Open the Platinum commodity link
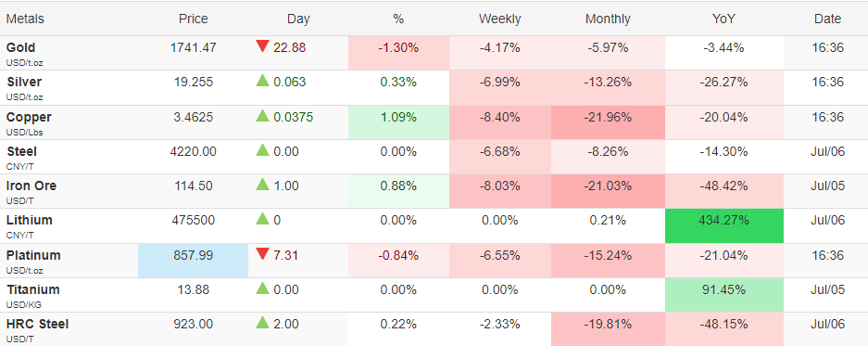868x346 pixels. [x=33, y=256]
